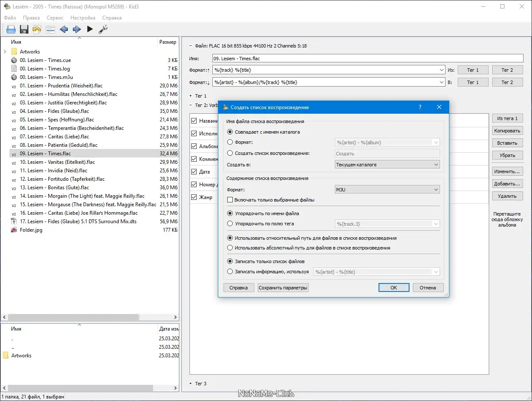Click the 'Копировать' button
The height and width of the screenshot is (401, 532).
coord(507,131)
